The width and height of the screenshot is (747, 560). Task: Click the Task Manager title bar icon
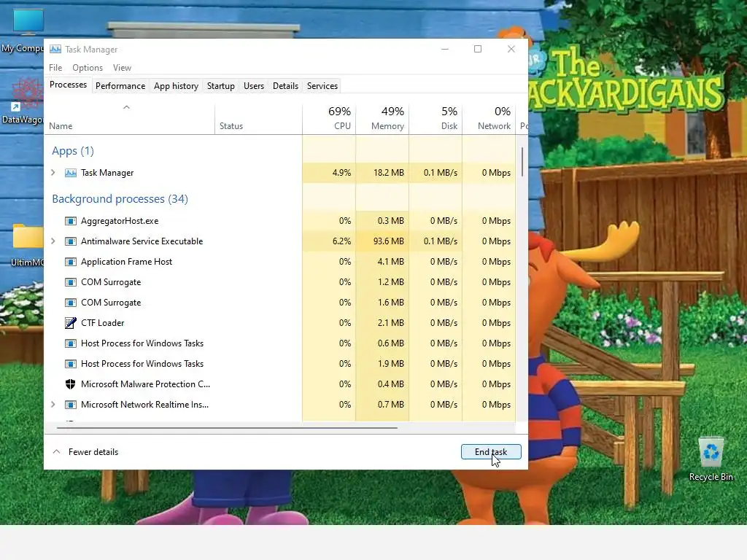[55, 49]
